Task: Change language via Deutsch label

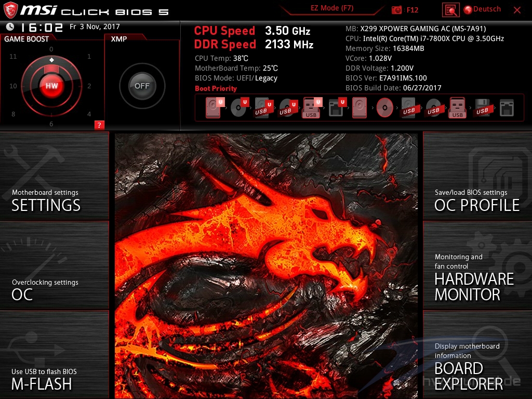Action: pyautogui.click(x=487, y=9)
